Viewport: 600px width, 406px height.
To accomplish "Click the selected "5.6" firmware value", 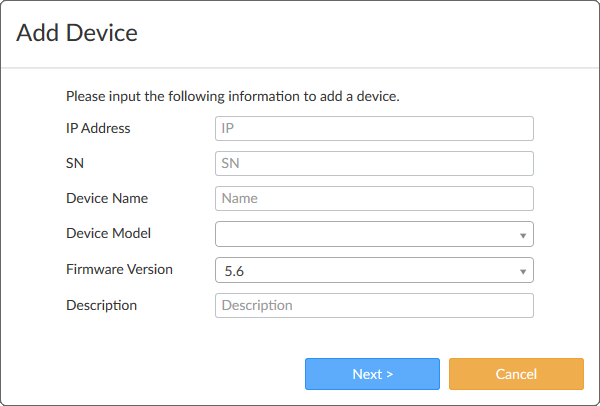I will click(x=235, y=270).
